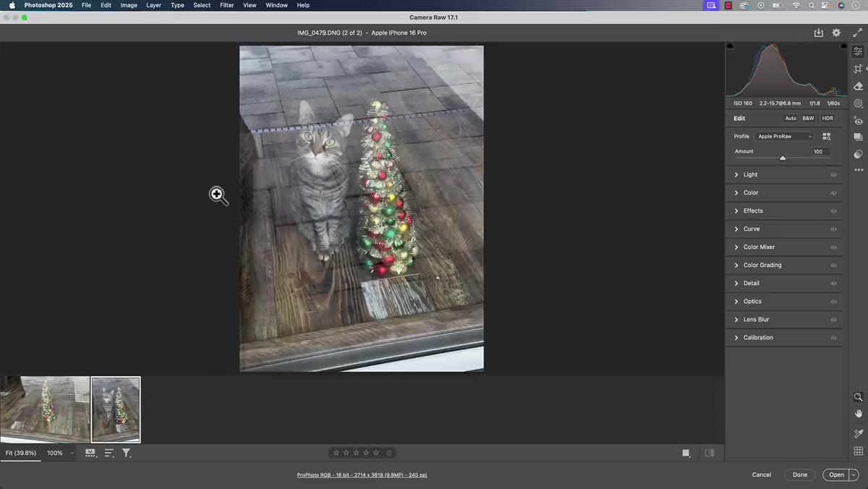This screenshot has width=868, height=489.
Task: Toggle visibility of Effects panel edits
Action: (833, 211)
